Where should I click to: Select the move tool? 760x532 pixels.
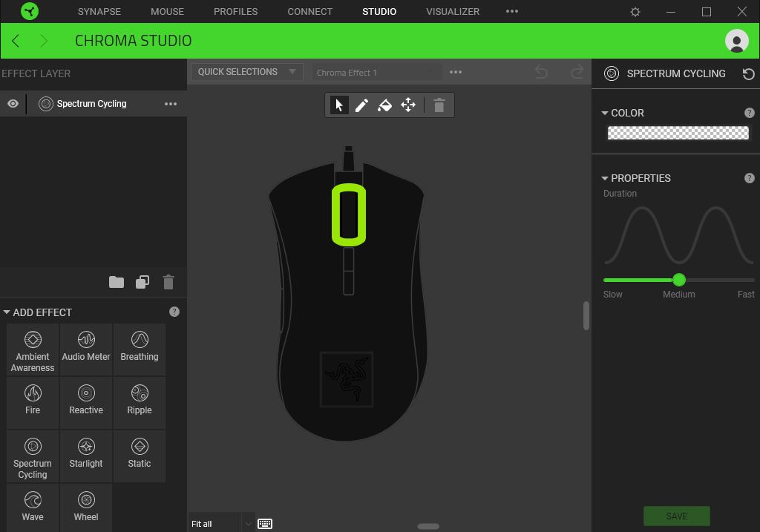click(408, 105)
